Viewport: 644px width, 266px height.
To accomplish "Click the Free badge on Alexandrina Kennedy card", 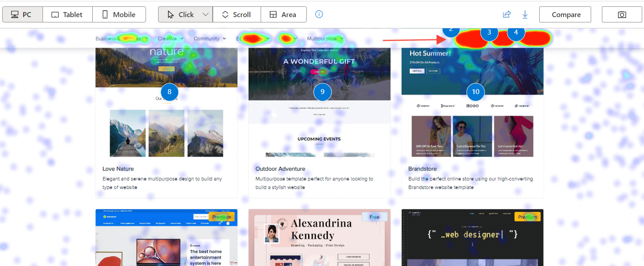I will click(374, 217).
